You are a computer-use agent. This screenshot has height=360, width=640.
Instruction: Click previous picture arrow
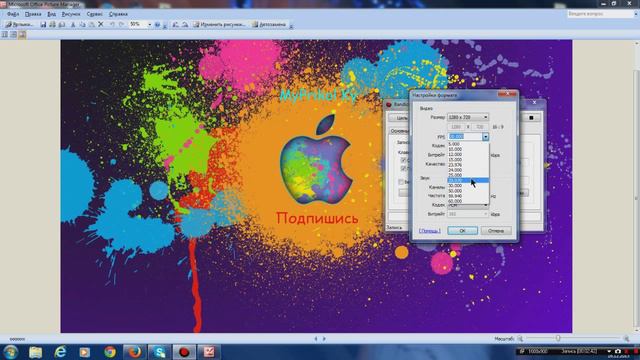316,339
